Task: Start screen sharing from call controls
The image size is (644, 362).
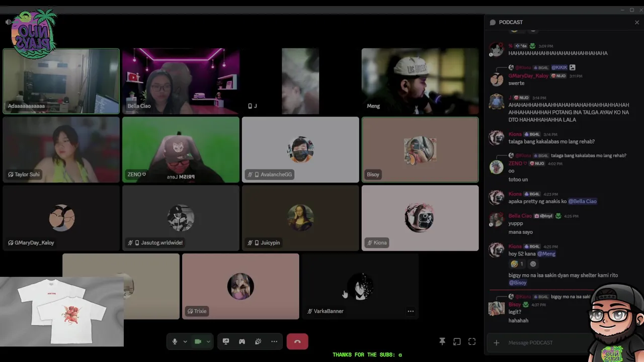Action: tap(226, 342)
